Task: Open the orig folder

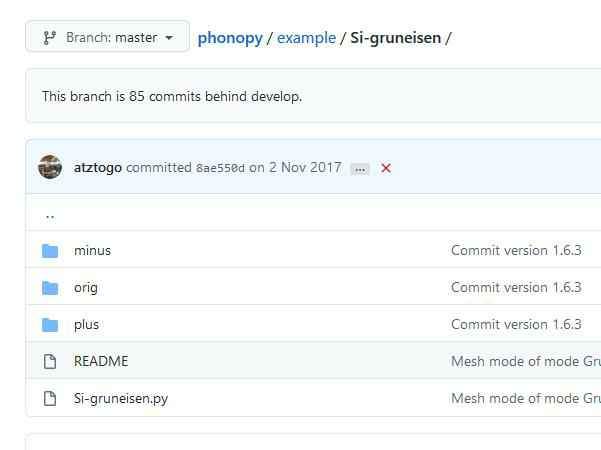Action: (x=86, y=288)
